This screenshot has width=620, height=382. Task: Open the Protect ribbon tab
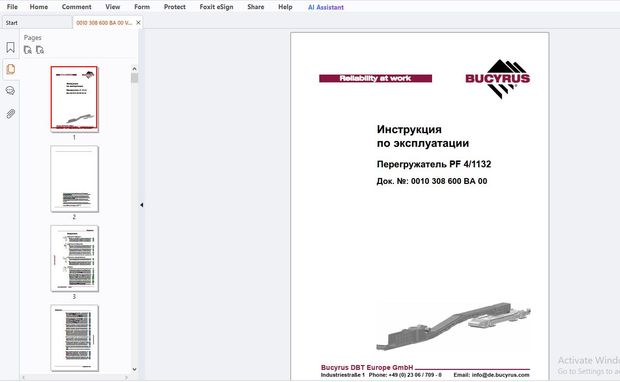click(175, 7)
